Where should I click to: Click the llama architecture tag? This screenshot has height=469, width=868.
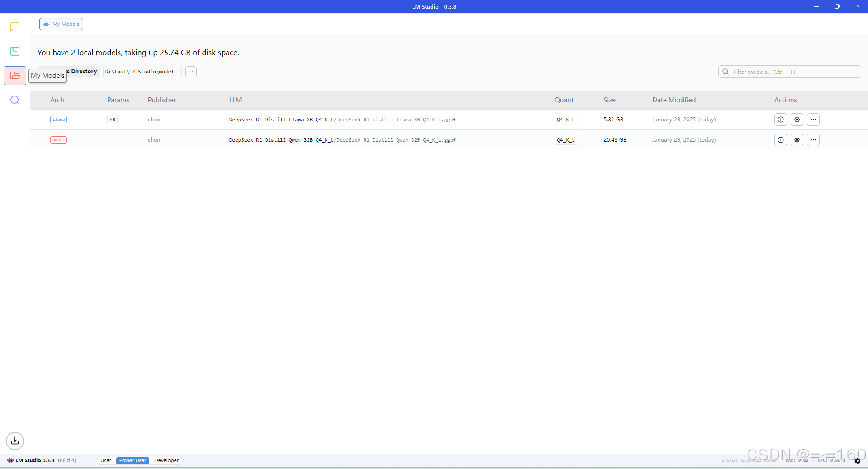pyautogui.click(x=58, y=120)
